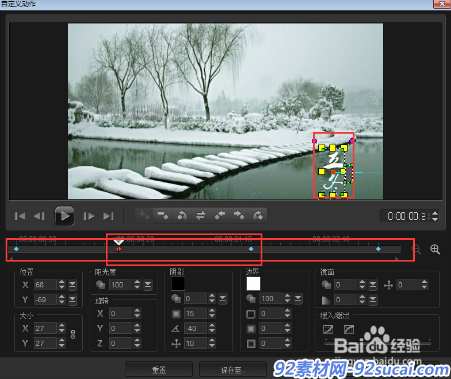Click the Save to (保存至) button
Screen dimensions: 451x379
(x=233, y=370)
